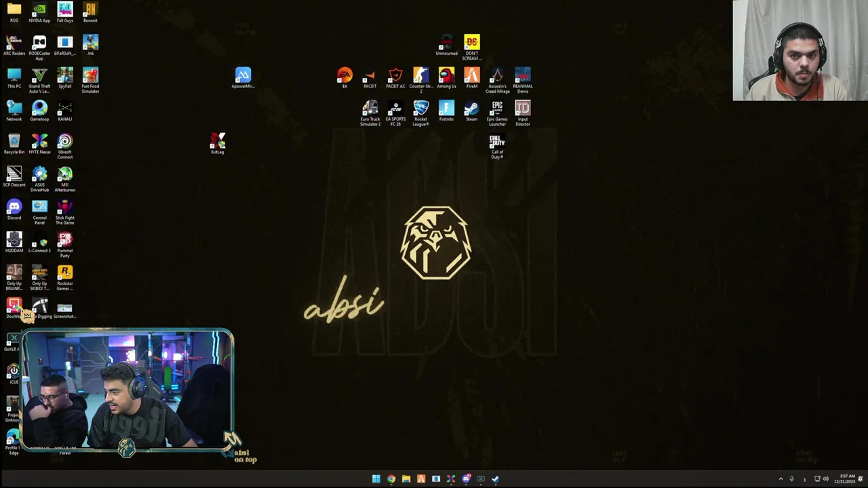Select the Rockstar Games launcher icon
The image size is (868, 488).
tap(65, 277)
